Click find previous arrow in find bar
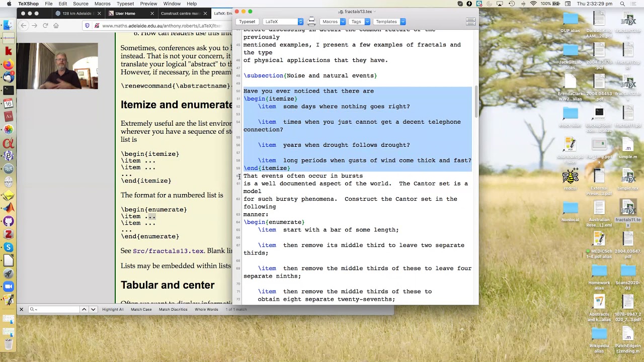Viewport: 644px width, 362px height. pos(84,309)
